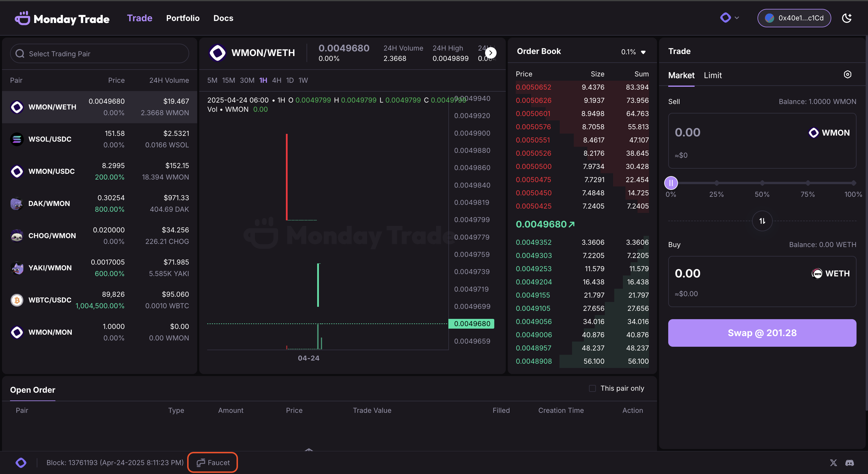Enable 'This pair only' checkbox
Screen dimensions: 868x474
click(592, 388)
